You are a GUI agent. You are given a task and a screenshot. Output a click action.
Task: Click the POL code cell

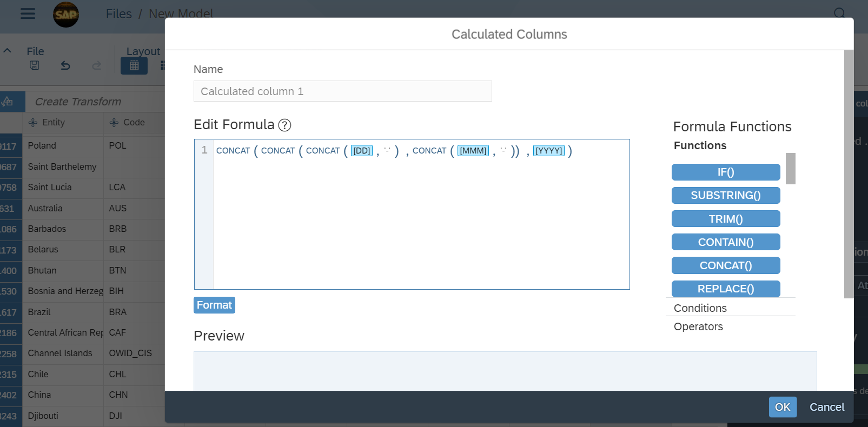click(x=134, y=146)
